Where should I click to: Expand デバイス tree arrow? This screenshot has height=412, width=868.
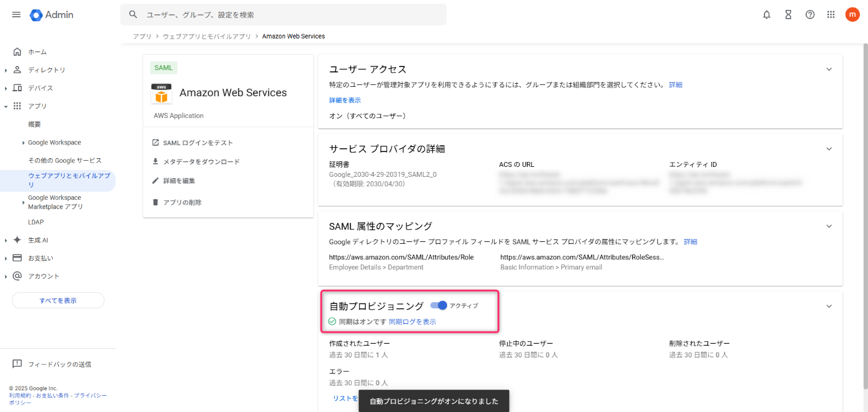pyautogui.click(x=6, y=88)
